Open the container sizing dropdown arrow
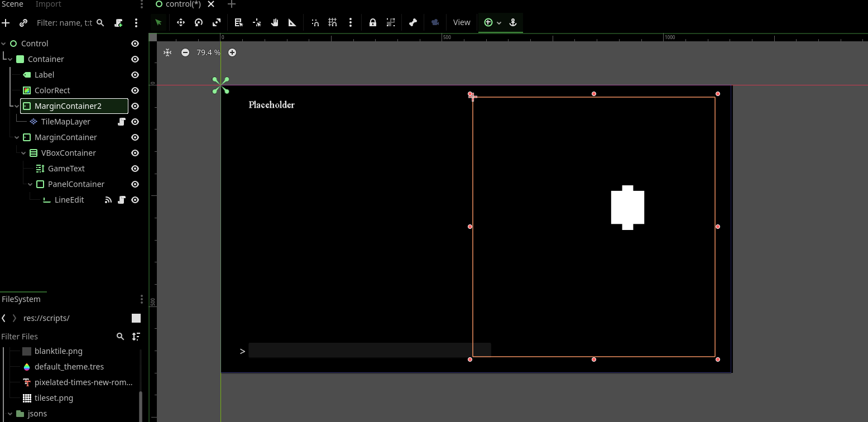 point(499,23)
